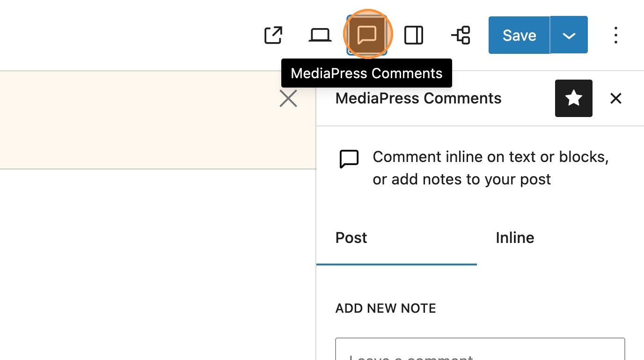Toggle the MediaPress Comments toolbar button
Screen dimensions: 644x360
pos(367,35)
